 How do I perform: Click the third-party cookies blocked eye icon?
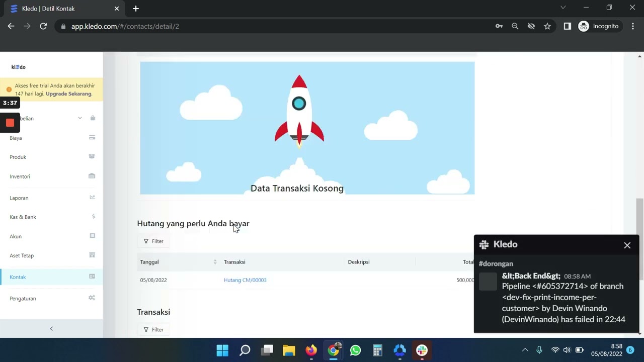pos(531,26)
